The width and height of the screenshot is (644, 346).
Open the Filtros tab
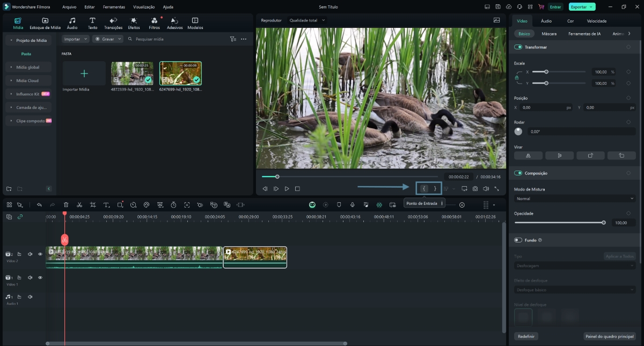point(155,23)
